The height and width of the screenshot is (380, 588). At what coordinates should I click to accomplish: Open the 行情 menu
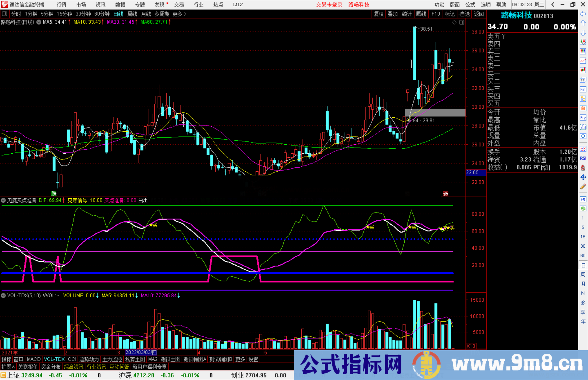62,5
